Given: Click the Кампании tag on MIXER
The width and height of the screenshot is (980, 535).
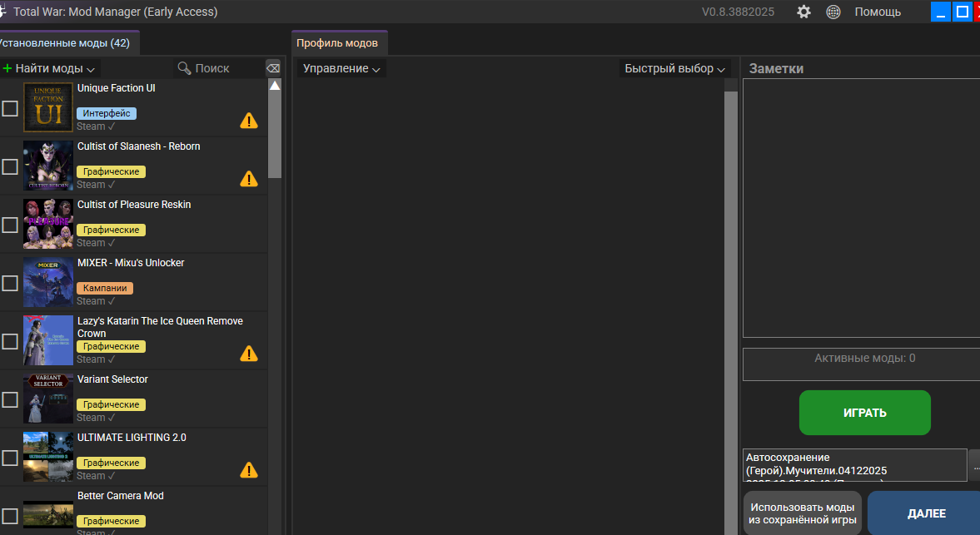Looking at the screenshot, I should click(x=105, y=289).
